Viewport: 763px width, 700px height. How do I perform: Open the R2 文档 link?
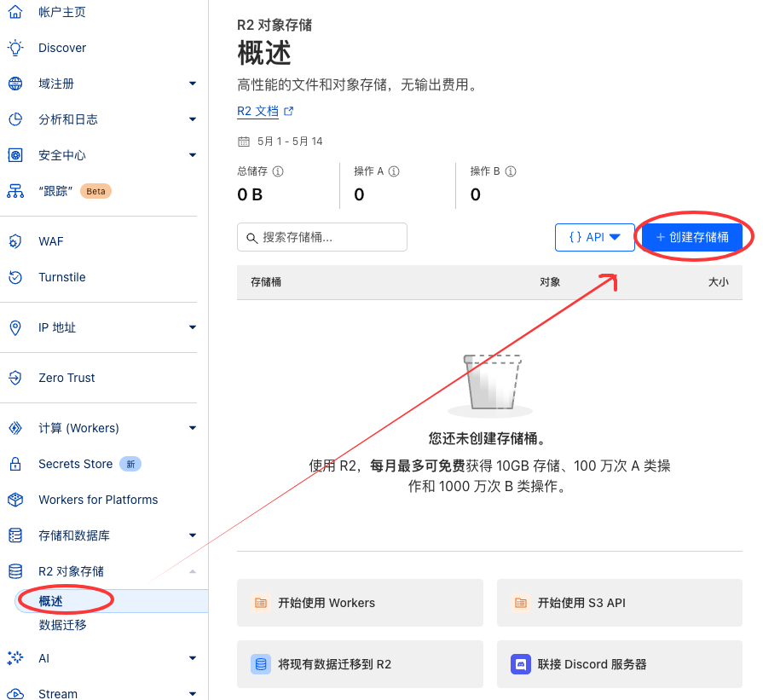(258, 111)
